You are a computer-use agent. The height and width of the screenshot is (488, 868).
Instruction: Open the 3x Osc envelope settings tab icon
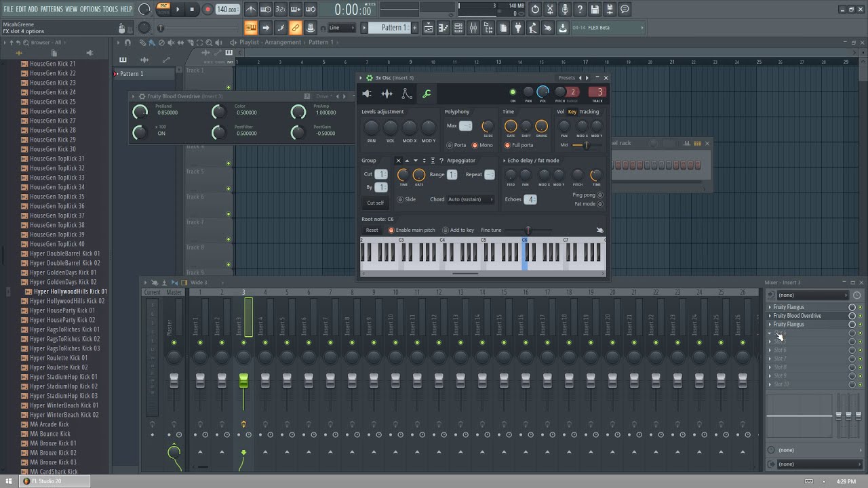pyautogui.click(x=406, y=94)
